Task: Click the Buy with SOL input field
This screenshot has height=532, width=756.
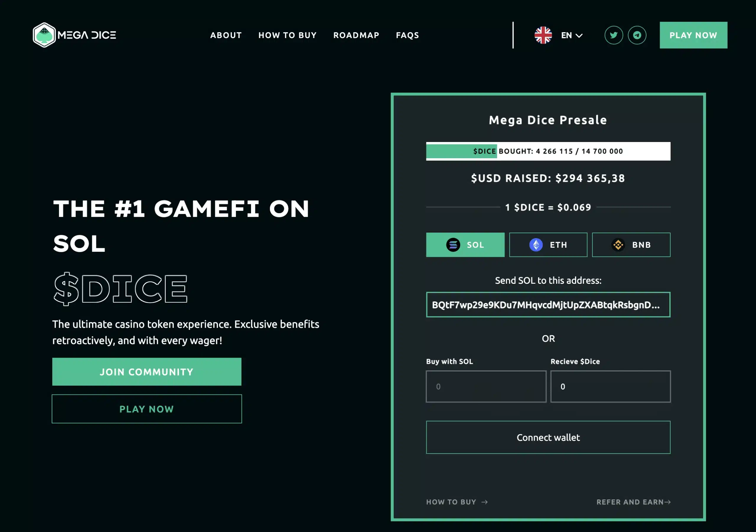Action: tap(486, 386)
